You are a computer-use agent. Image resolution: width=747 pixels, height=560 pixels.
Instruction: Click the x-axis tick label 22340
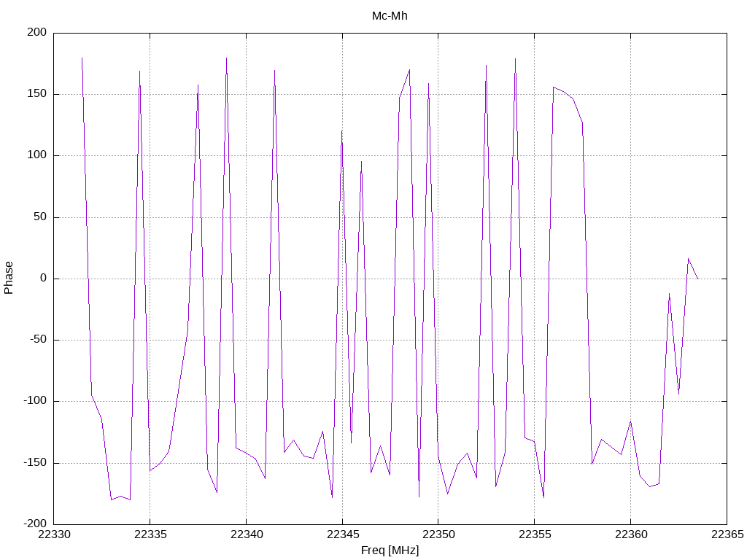[247, 534]
